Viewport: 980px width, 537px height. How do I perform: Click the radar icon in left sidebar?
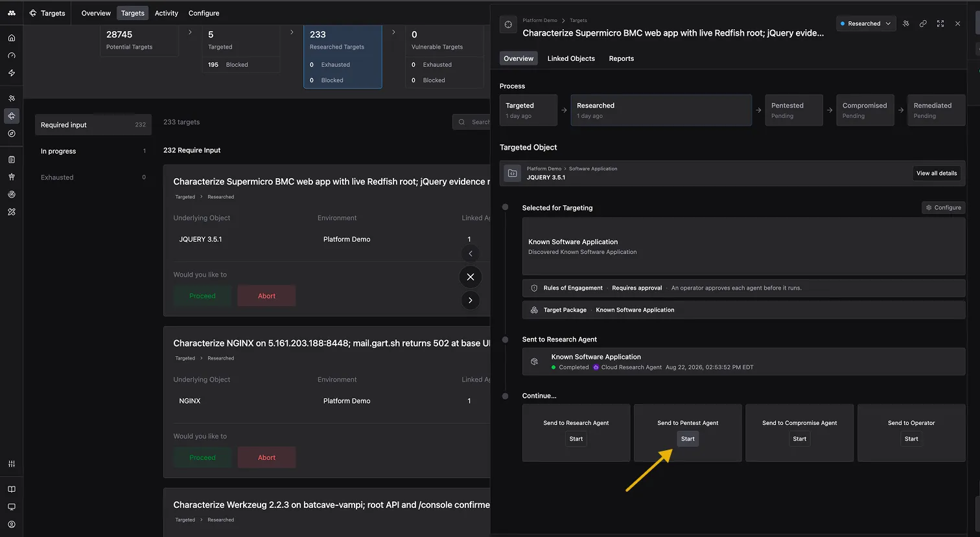(x=12, y=194)
